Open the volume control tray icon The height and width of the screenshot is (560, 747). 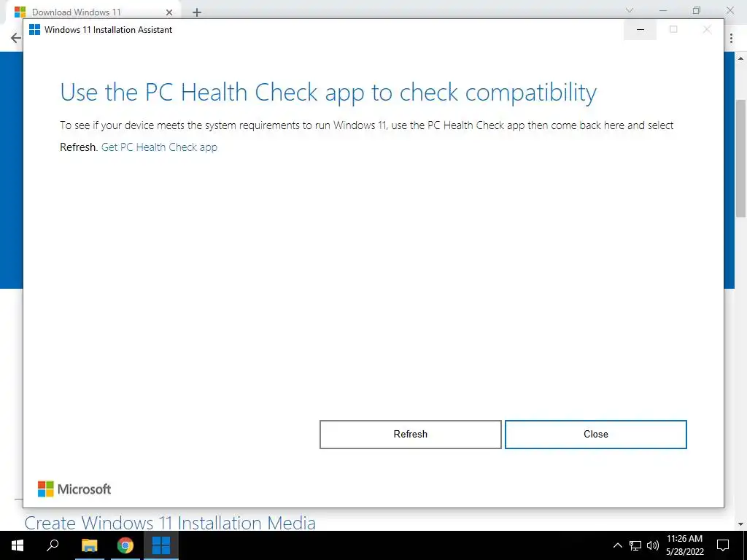pyautogui.click(x=653, y=545)
